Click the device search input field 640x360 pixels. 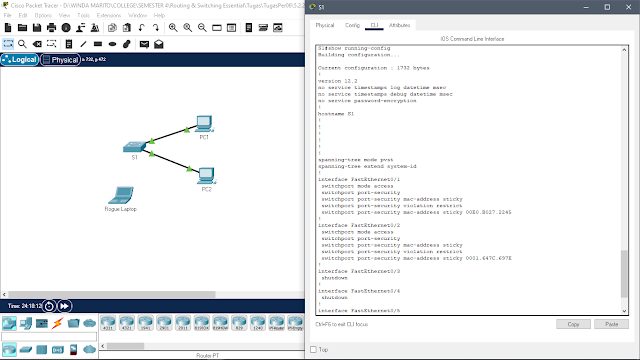(49, 337)
